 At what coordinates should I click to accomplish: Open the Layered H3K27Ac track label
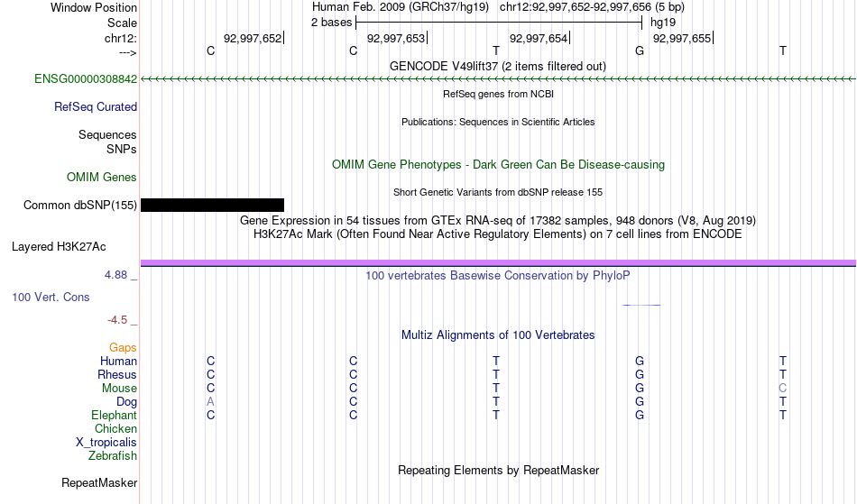[59, 247]
